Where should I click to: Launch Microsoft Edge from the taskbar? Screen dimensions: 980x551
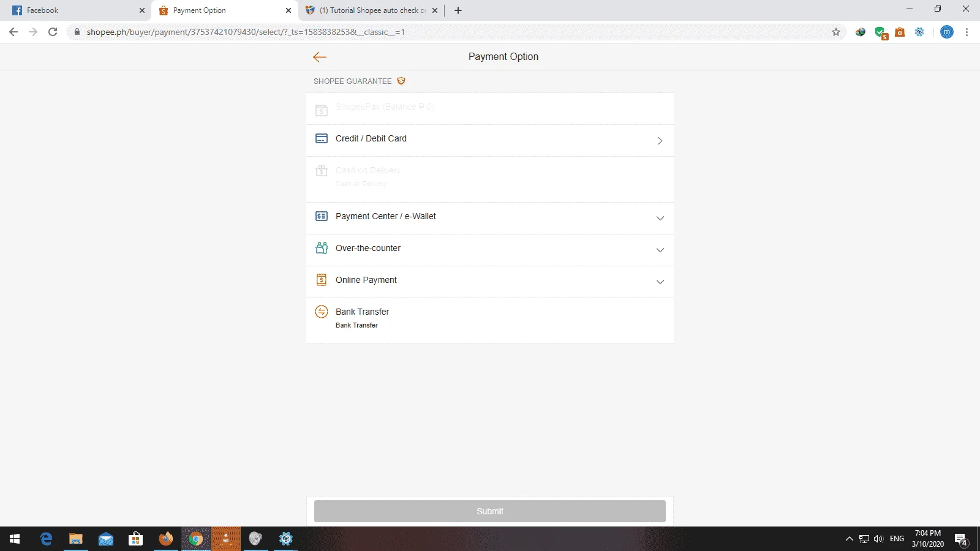(46, 539)
